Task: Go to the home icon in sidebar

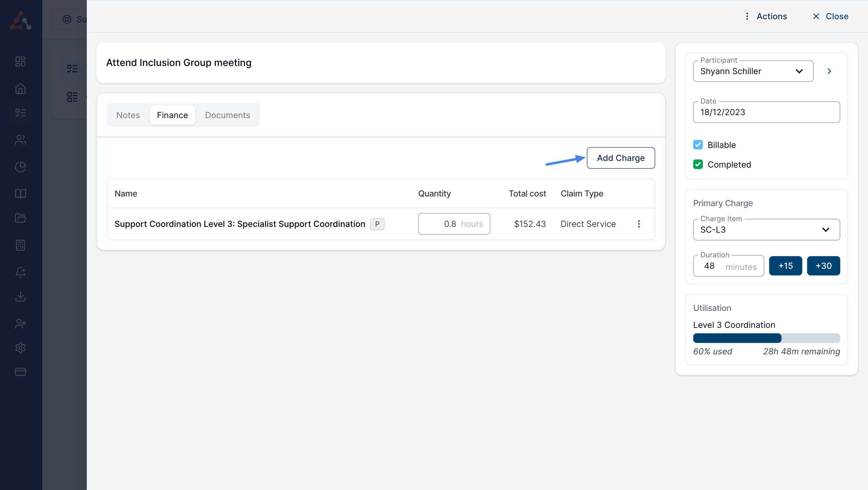Action: coord(20,89)
